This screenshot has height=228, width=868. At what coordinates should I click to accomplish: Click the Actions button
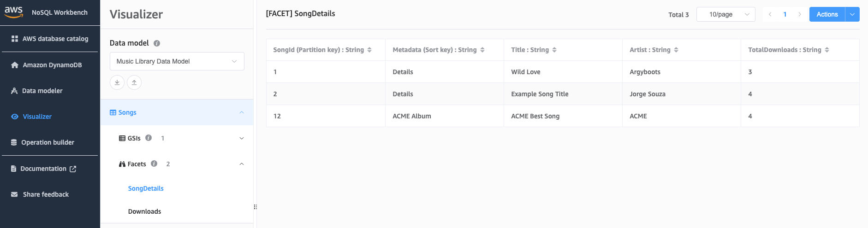pos(827,14)
